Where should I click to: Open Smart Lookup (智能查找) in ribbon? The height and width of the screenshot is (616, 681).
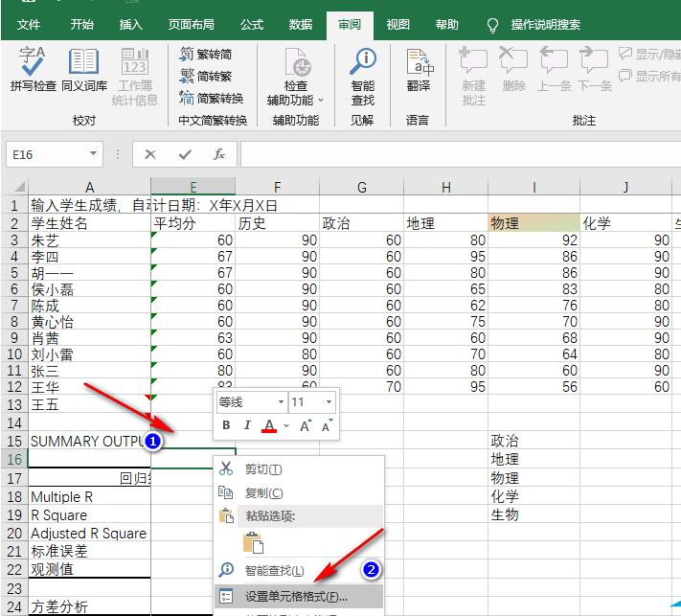coord(363,77)
